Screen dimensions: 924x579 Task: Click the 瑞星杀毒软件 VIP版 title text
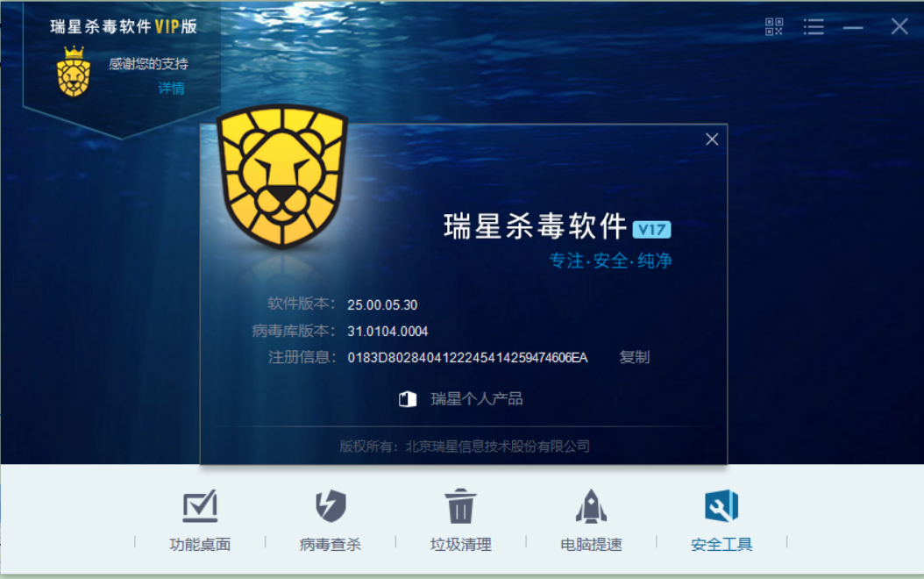point(124,26)
